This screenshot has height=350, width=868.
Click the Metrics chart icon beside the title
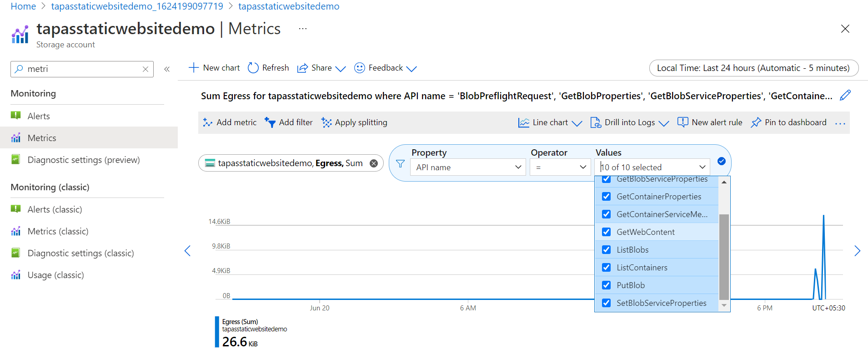(20, 35)
